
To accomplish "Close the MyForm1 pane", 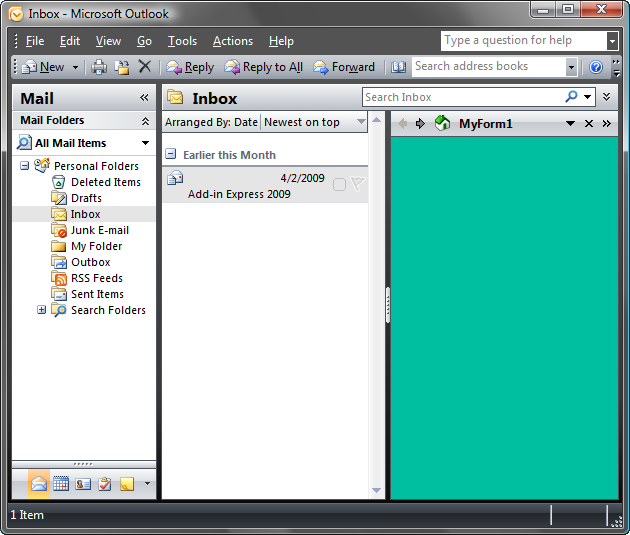I will (589, 124).
